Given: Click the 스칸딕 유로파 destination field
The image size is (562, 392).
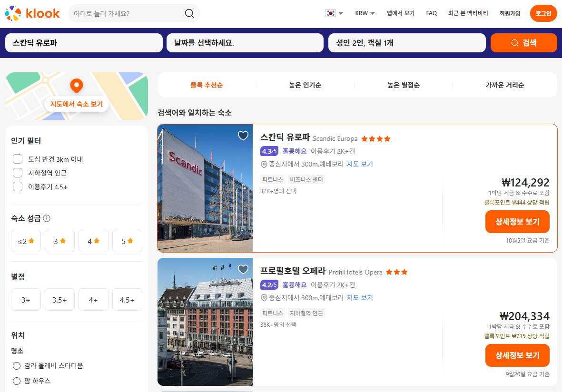Looking at the screenshot, I should (84, 43).
